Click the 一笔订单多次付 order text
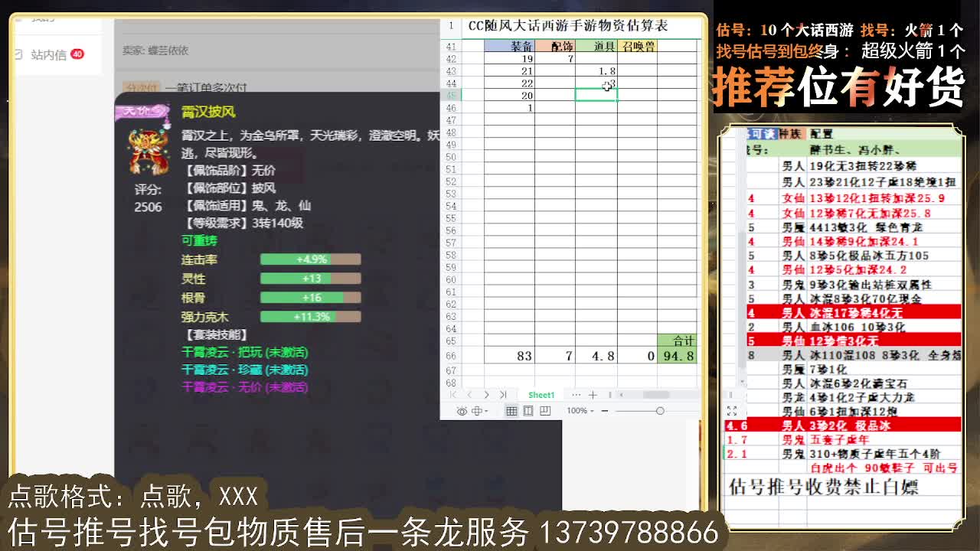Viewport: 980px width, 551px height. [205, 87]
